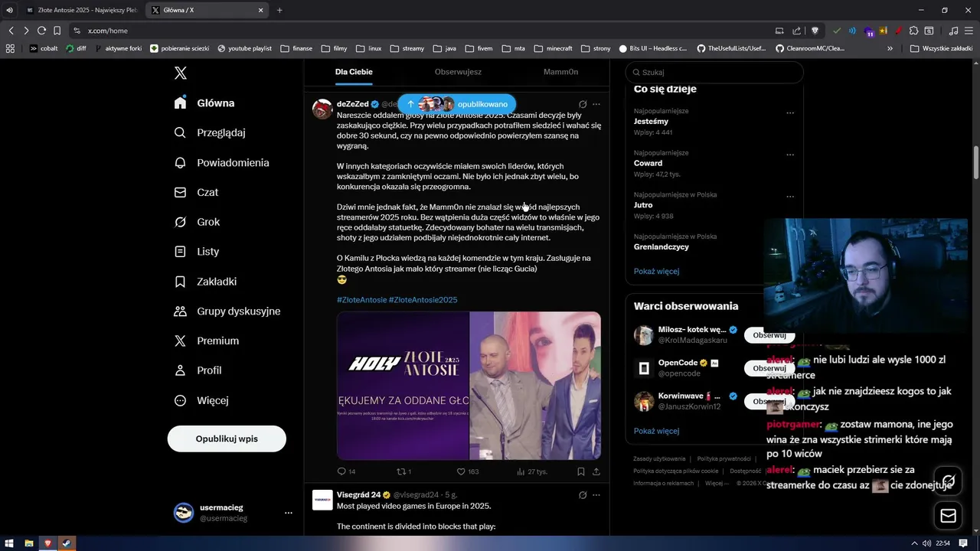Bookmark this page in the toolbar
980x551 pixels.
(57, 31)
